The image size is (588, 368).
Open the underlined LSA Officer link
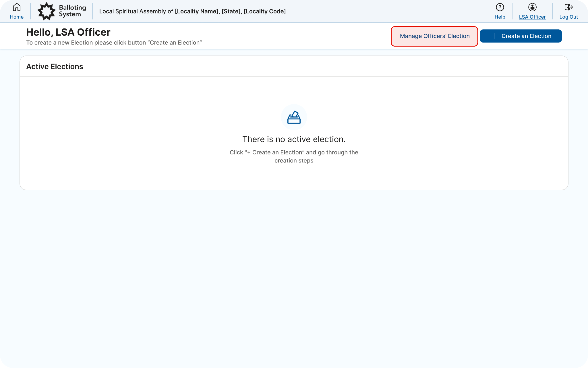pos(532,17)
